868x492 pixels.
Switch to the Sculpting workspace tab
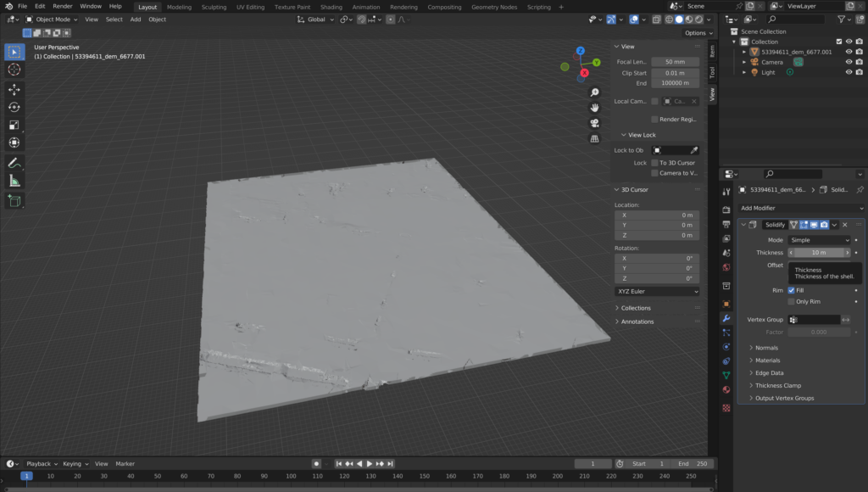(214, 7)
